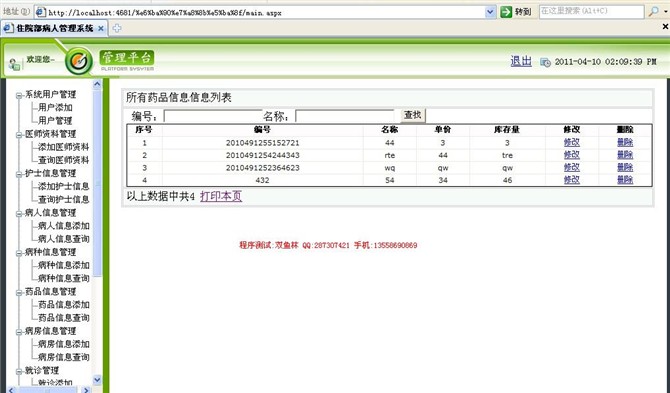This screenshot has width=670, height=393.
Task: Select code 2010491252364623 cell
Action: pyautogui.click(x=262, y=168)
